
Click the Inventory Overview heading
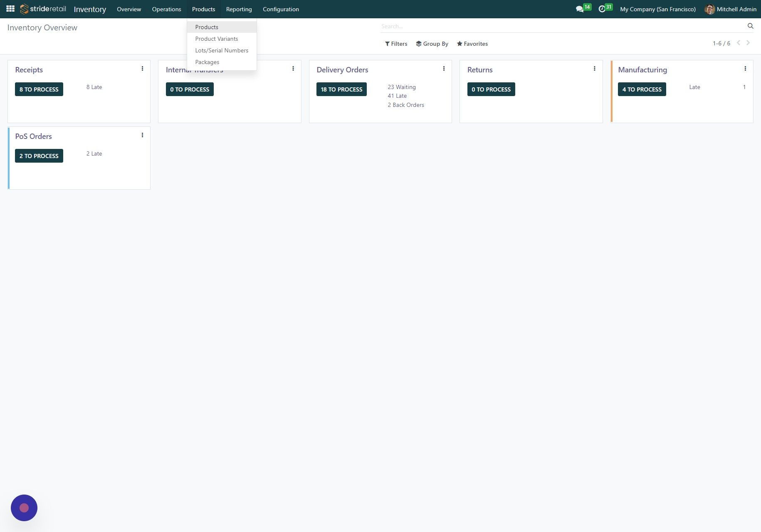pyautogui.click(x=42, y=27)
